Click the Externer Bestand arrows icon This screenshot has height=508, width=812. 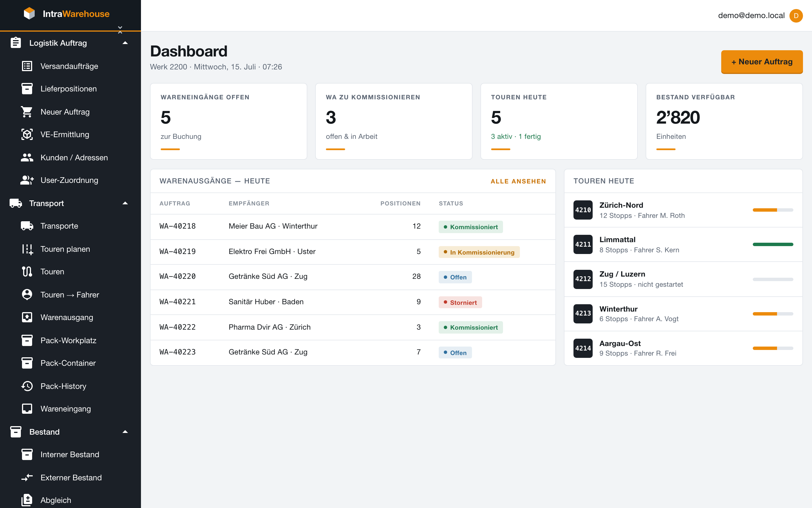click(27, 478)
